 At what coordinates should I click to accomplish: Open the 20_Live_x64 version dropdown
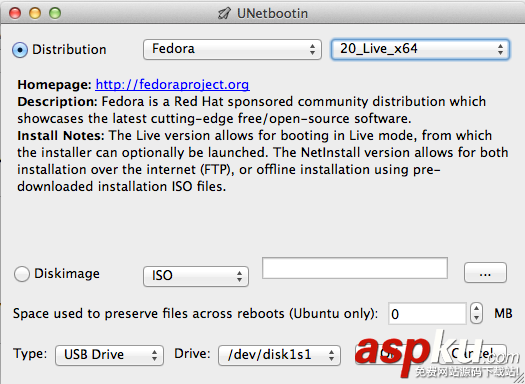pyautogui.click(x=421, y=49)
